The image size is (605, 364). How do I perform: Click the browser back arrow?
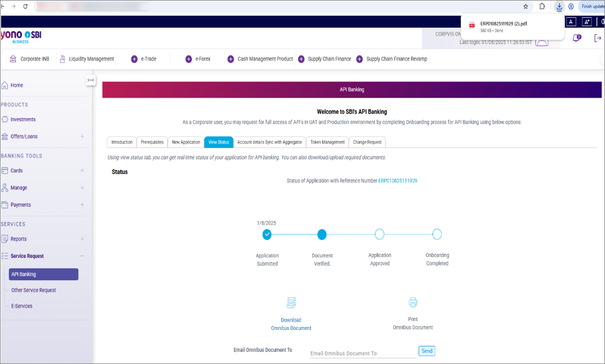(2, 6)
